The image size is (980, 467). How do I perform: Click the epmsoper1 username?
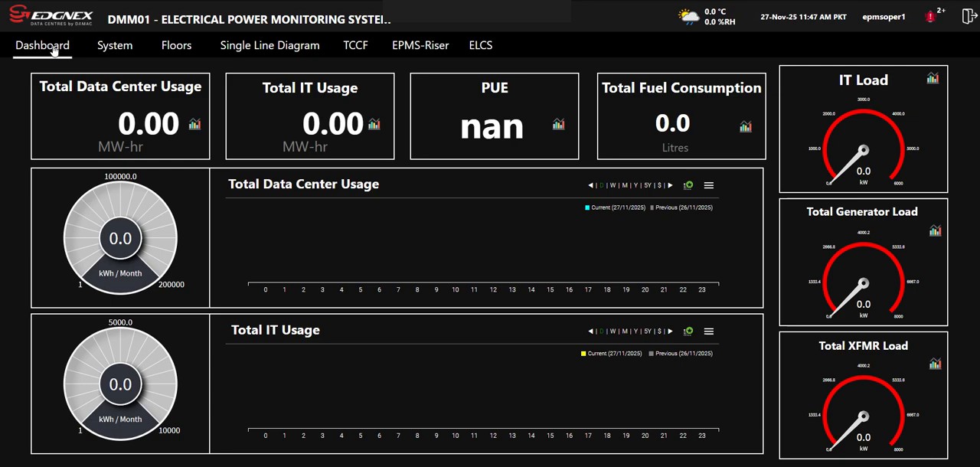point(884,17)
